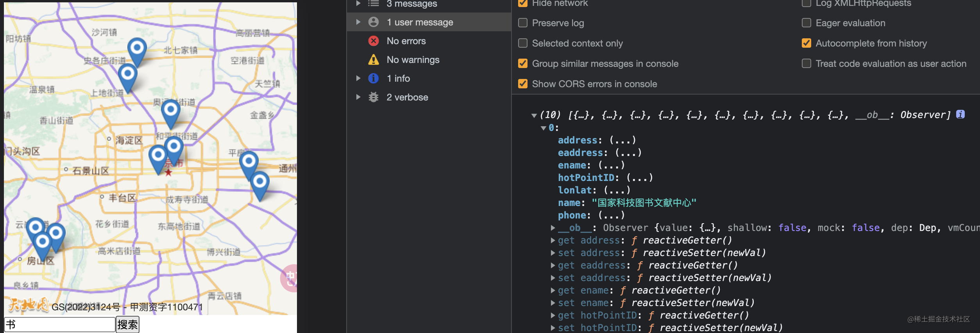Viewport: 980px width, 333px height.
Task: Select the 1 info sidebar item
Action: coord(398,79)
